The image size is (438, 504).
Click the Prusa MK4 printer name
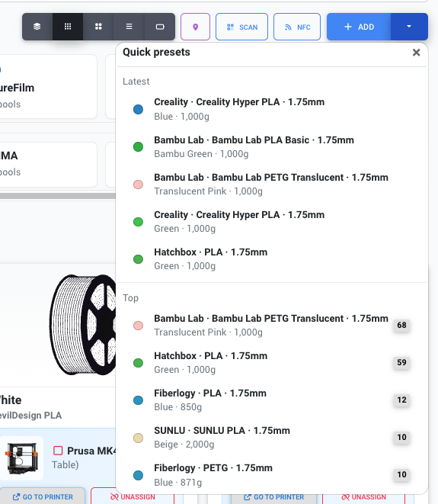(x=91, y=451)
